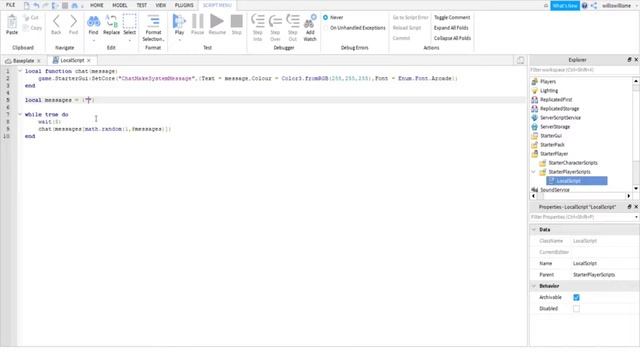Open the filter properties dropdown arrow

tap(636, 217)
